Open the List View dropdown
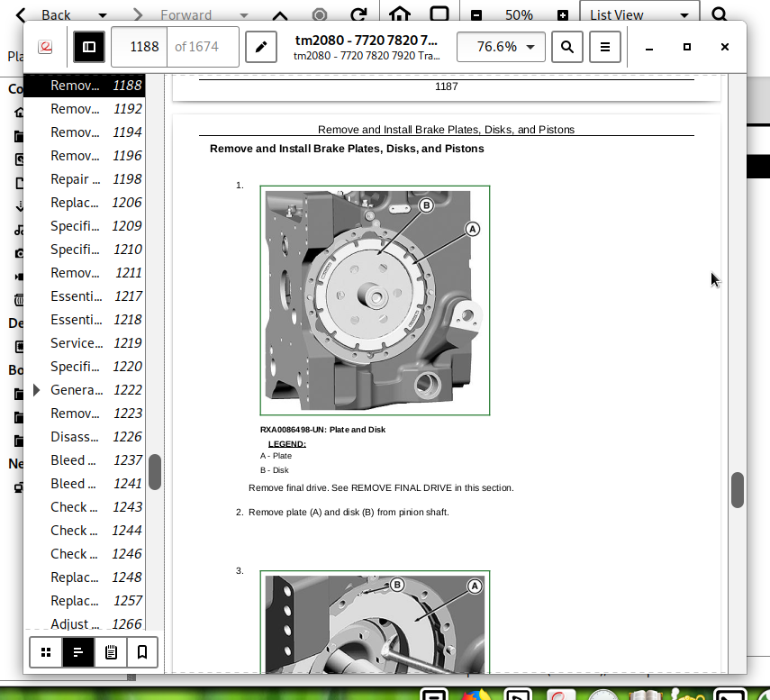 coord(640,14)
